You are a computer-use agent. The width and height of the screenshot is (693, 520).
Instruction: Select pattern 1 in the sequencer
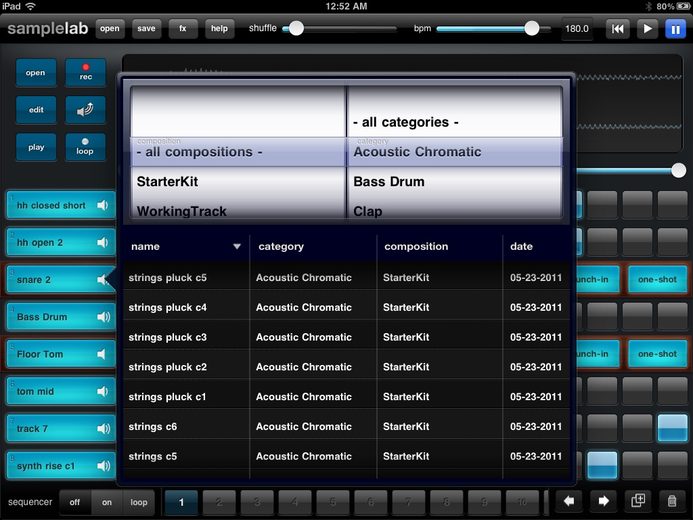point(181,502)
